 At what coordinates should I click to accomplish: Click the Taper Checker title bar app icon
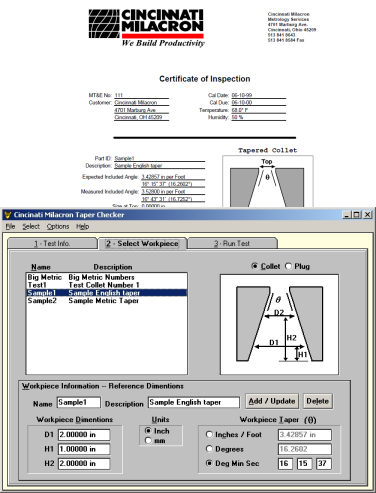tap(8, 215)
